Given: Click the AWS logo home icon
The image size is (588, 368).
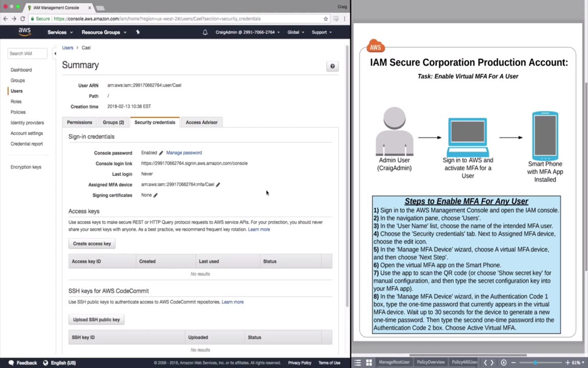Looking at the screenshot, I should coord(24,32).
